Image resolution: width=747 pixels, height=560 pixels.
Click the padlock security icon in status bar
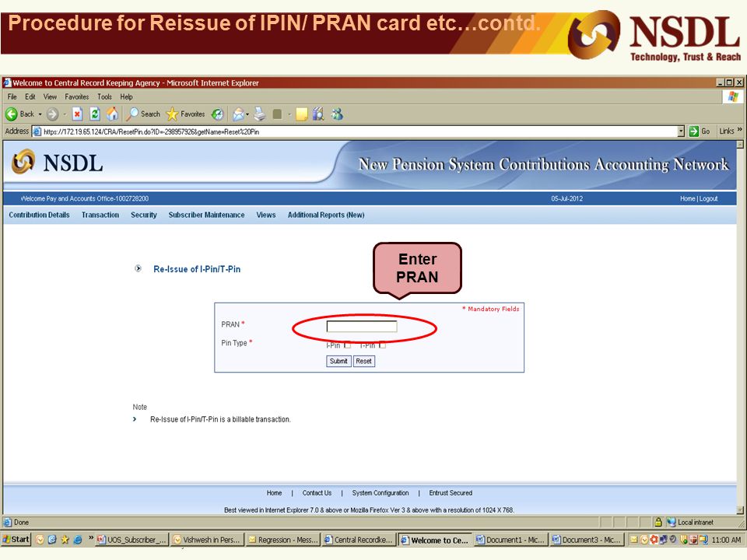(658, 523)
